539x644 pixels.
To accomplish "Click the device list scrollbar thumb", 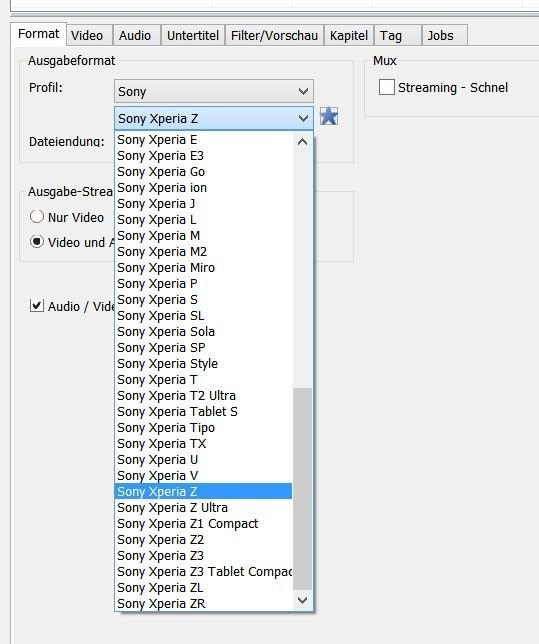I will (302, 488).
